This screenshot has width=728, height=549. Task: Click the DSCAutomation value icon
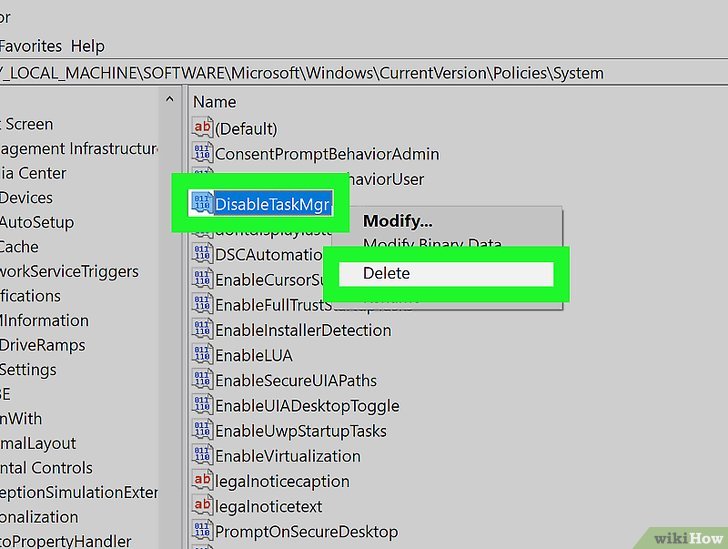coord(202,254)
